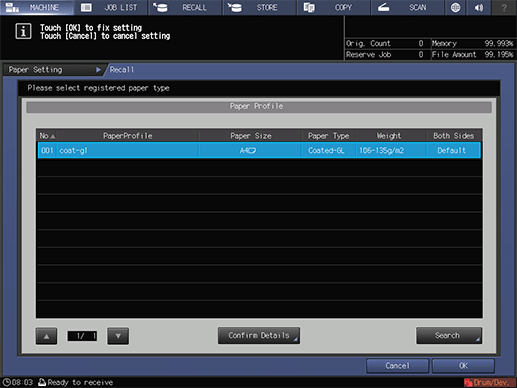Confirm with the OK button
Viewport: 517px width, 388px height.
(463, 366)
